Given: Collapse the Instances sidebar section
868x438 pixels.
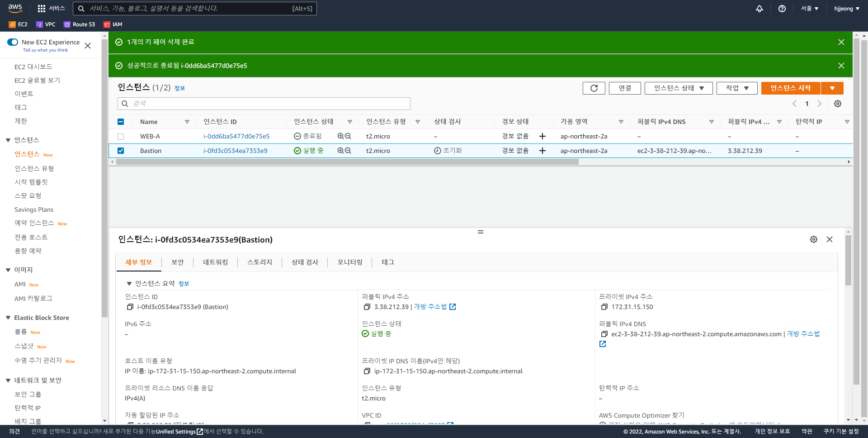Looking at the screenshot, I should 8,140.
